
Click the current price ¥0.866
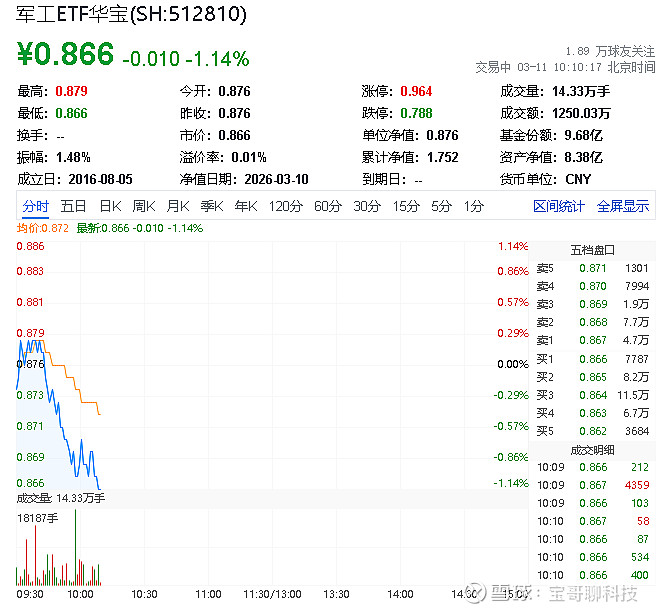pos(65,54)
